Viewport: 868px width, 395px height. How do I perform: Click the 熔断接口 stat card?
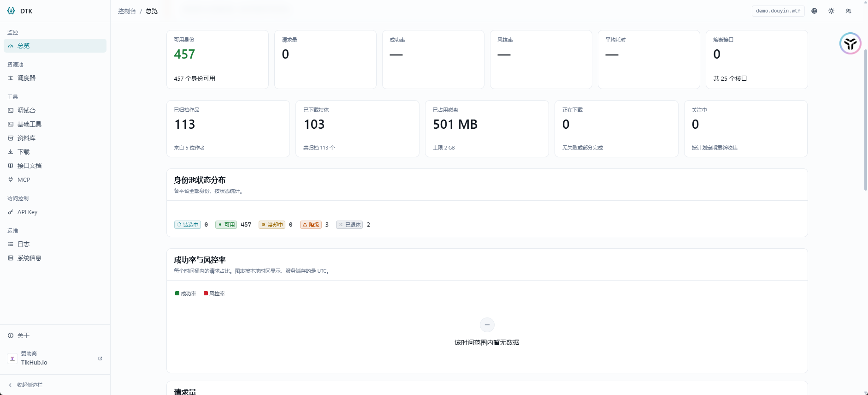pyautogui.click(x=757, y=60)
